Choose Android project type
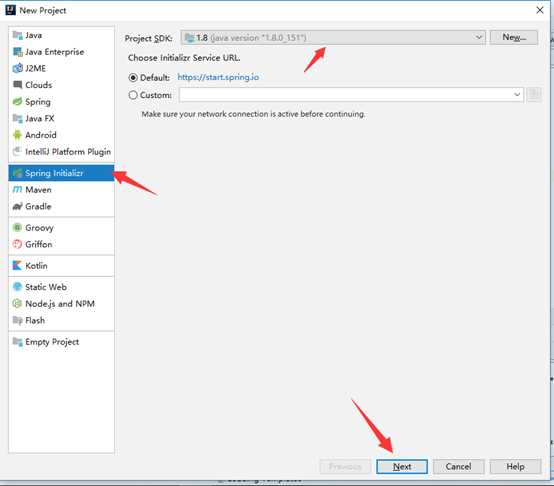554x486 pixels. (x=61, y=135)
